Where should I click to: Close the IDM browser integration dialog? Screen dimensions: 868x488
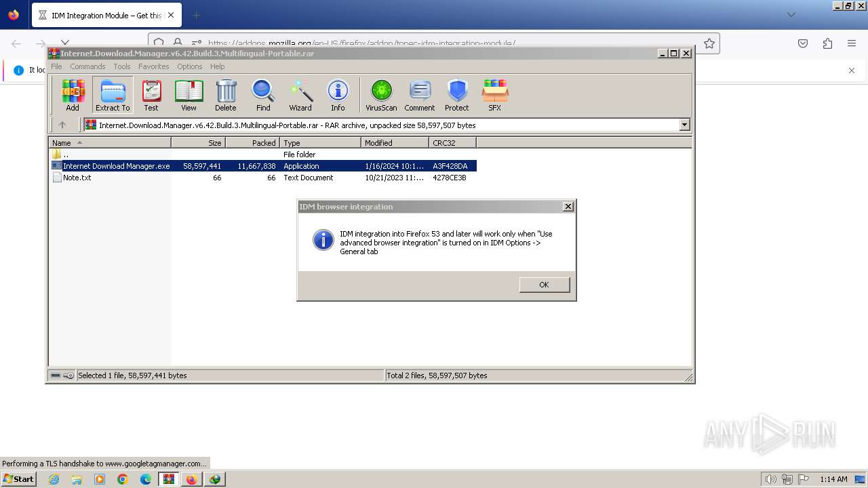point(568,207)
